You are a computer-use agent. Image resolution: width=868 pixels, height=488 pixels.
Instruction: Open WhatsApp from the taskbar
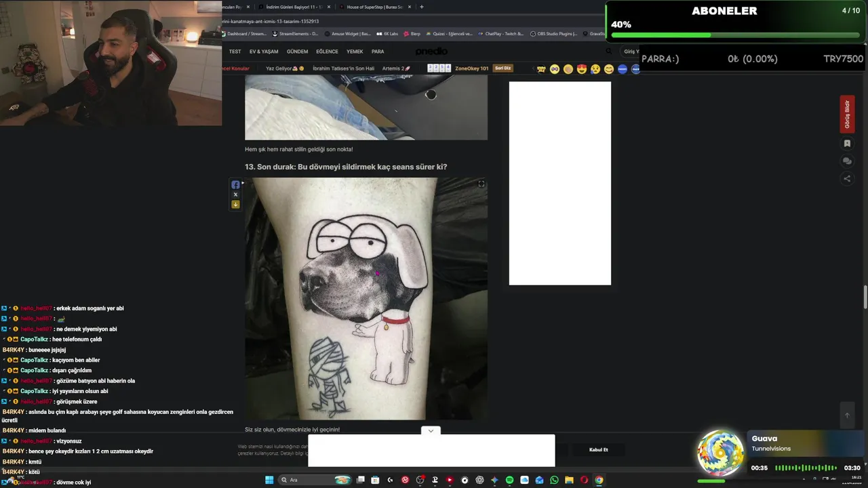[554, 480]
